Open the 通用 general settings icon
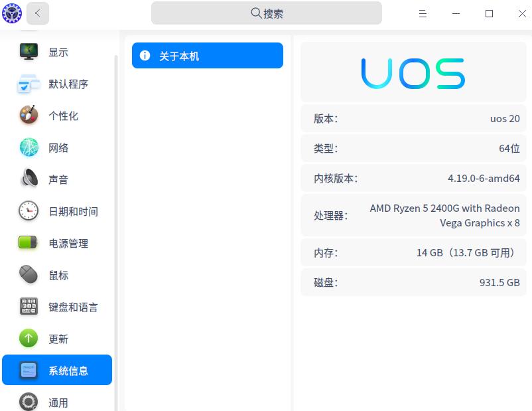Viewport: 532px width, 411px height. 29,402
